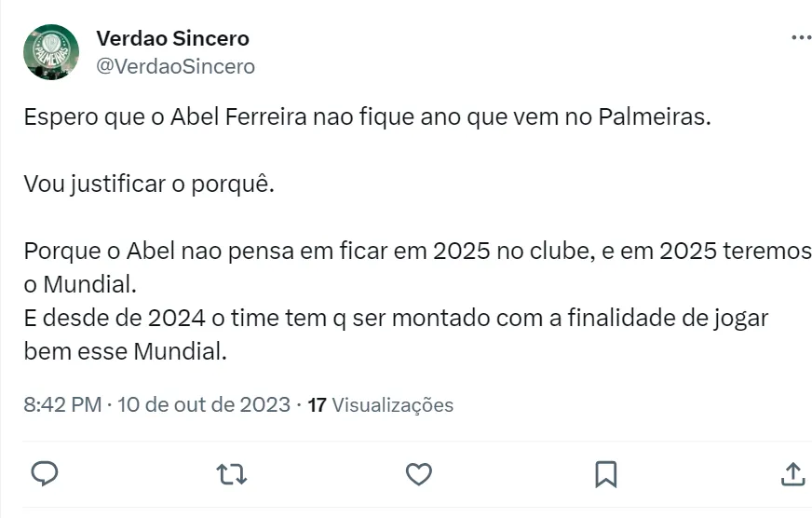Image resolution: width=812 pixels, height=518 pixels.
Task: Click the word Palmeiras in the tweet
Action: pos(653,119)
